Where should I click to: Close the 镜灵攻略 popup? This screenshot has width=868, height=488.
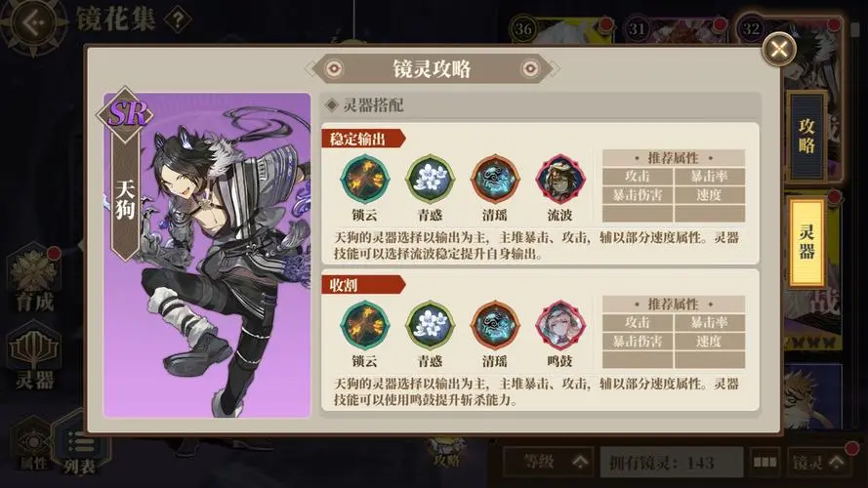pyautogui.click(x=779, y=49)
